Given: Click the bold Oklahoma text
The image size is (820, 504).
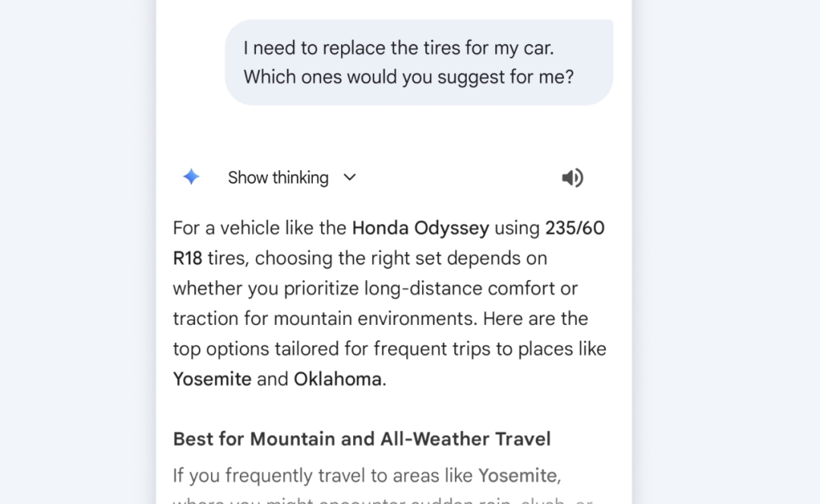Looking at the screenshot, I should click(x=337, y=379).
